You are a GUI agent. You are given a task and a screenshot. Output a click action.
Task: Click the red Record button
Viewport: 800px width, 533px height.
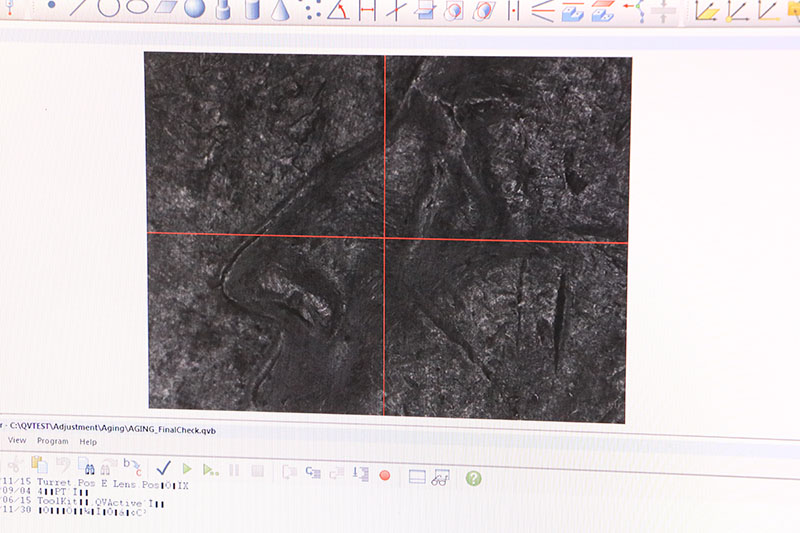coord(385,475)
